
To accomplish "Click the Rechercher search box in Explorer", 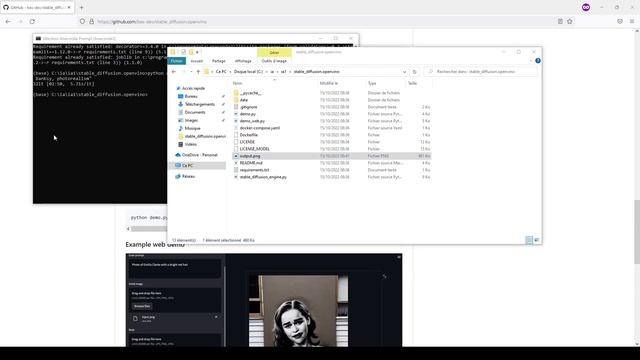I will coord(480,72).
